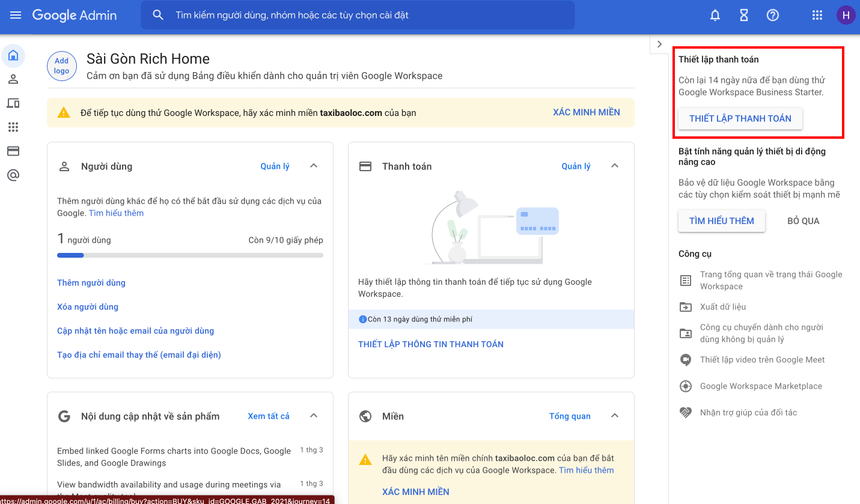Click Tạo địa chỉ email thay thế link
Viewport: 860px width, 504px height.
[139, 355]
